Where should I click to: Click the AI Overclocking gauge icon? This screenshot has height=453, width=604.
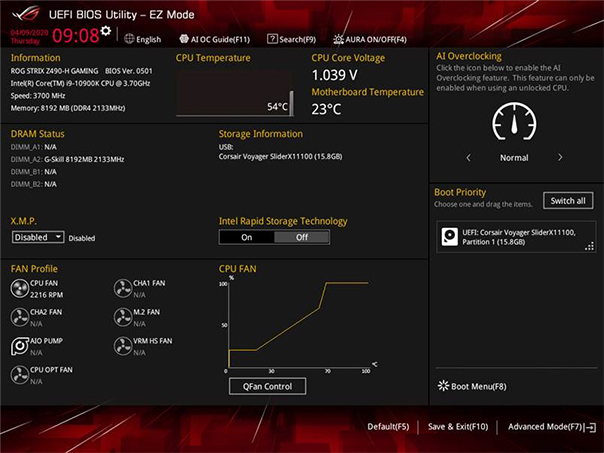[x=514, y=121]
